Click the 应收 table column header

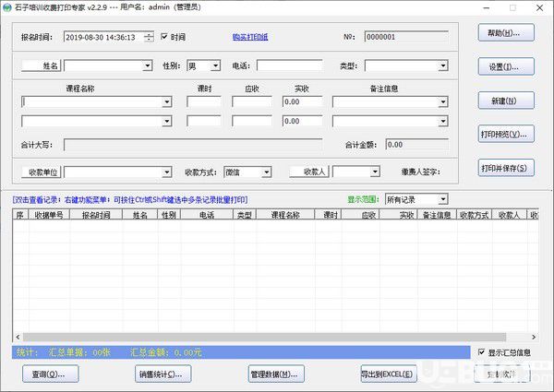click(x=360, y=215)
